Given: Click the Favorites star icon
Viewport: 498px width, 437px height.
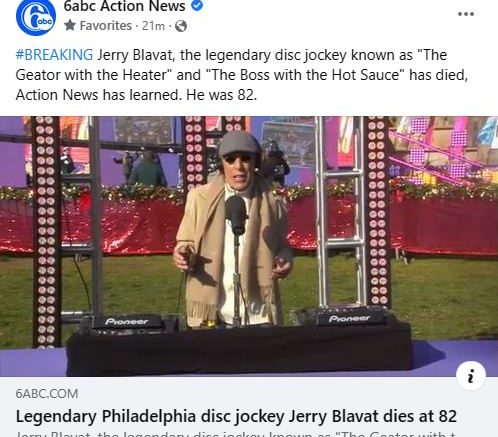Looking at the screenshot, I should click(70, 25).
